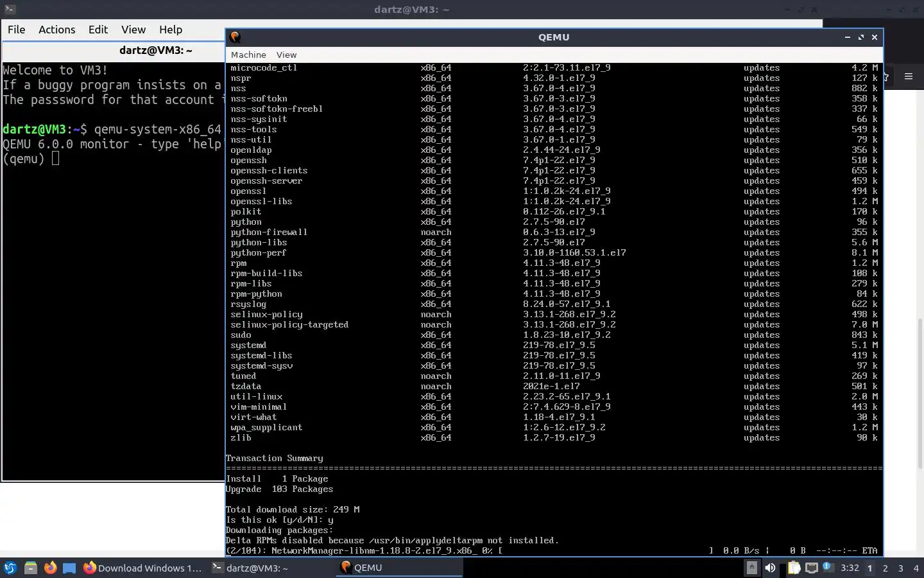Switch to Download Windows Firefox taskbar entry
The height and width of the screenshot is (578, 924).
[142, 568]
